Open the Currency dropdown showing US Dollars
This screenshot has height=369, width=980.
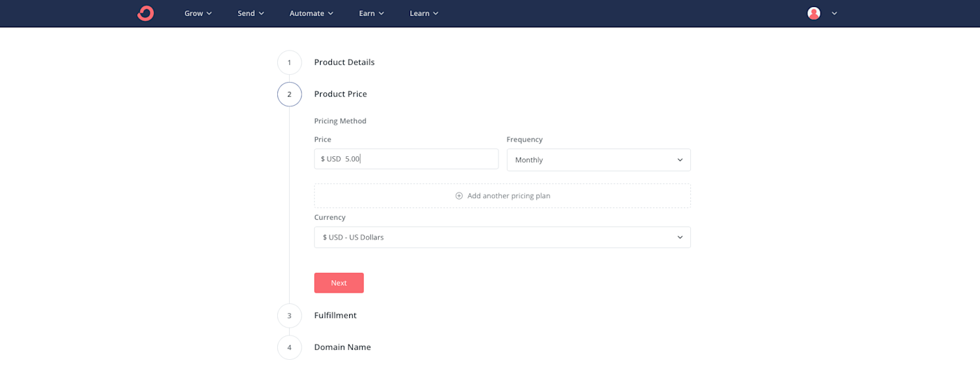click(x=502, y=237)
